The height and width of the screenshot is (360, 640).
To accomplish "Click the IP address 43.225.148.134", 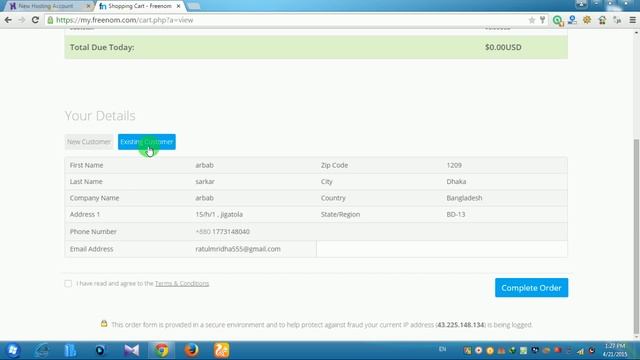I will (460, 325).
